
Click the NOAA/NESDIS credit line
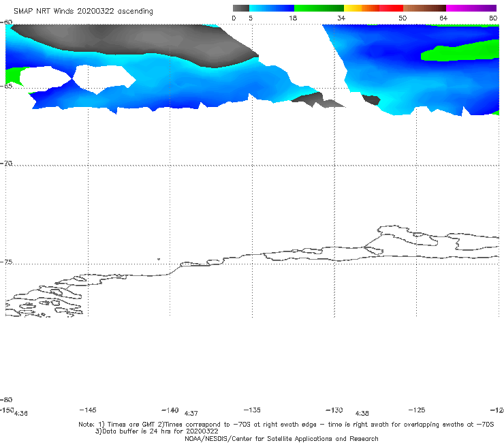[281, 438]
